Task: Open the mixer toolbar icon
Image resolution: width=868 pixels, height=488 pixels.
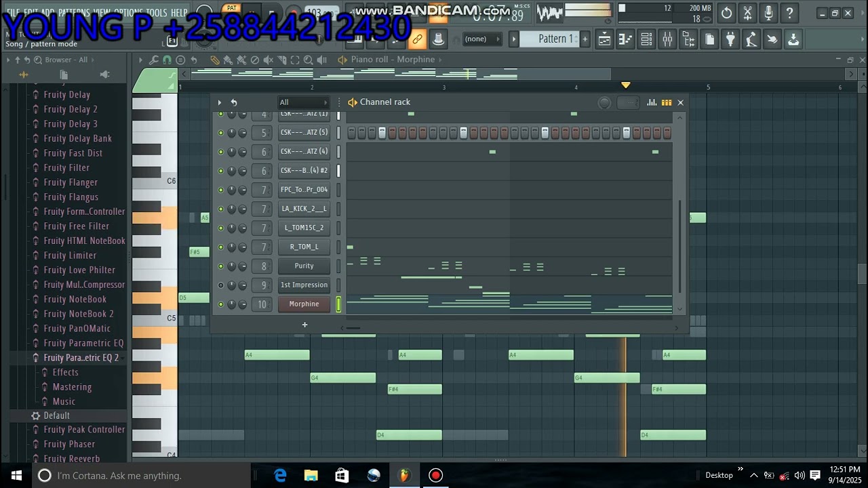Action: (667, 39)
